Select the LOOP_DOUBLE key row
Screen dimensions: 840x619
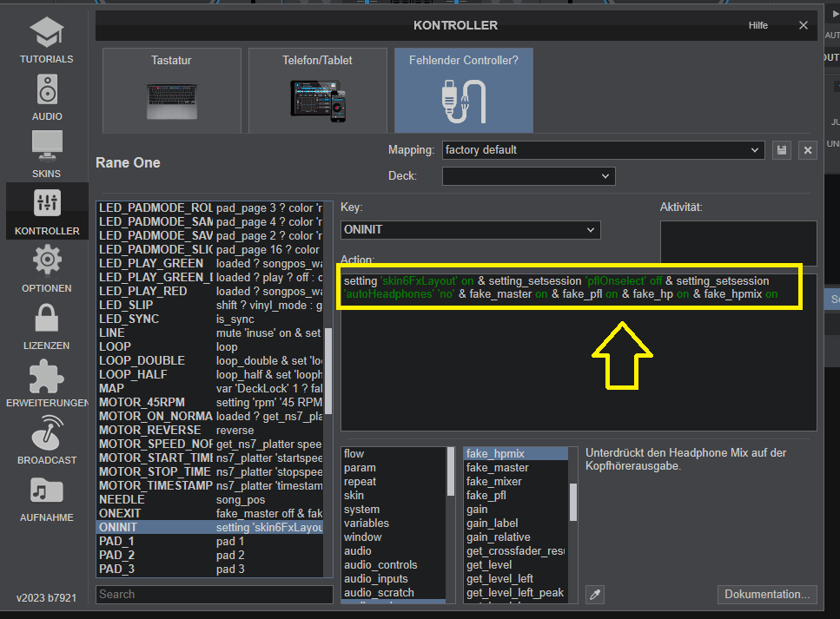pyautogui.click(x=210, y=360)
